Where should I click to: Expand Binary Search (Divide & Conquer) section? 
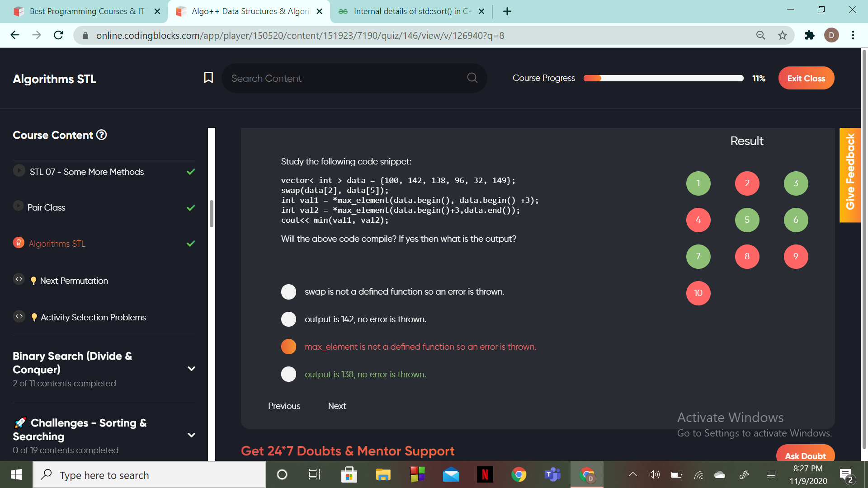(191, 369)
